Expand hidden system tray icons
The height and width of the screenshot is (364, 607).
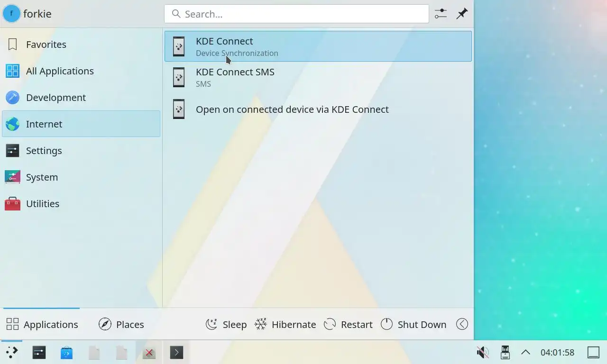coord(525,352)
